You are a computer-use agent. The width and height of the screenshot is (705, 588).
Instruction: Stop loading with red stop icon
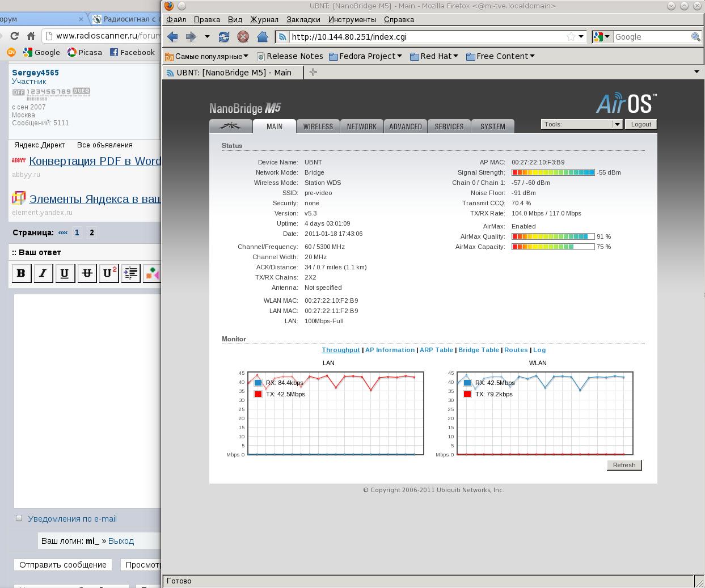(243, 37)
